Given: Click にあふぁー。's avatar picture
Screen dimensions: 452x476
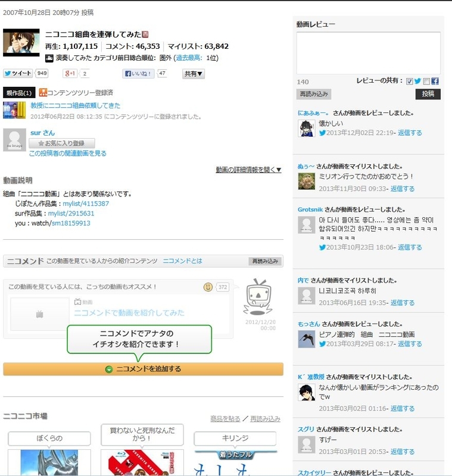Looking at the screenshot, I should 307,129.
